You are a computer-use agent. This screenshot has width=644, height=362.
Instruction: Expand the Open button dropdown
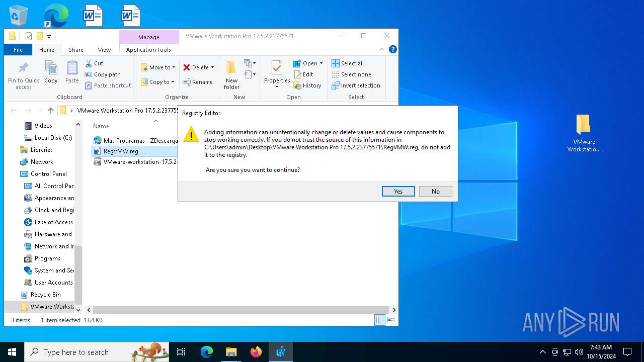[321, 63]
